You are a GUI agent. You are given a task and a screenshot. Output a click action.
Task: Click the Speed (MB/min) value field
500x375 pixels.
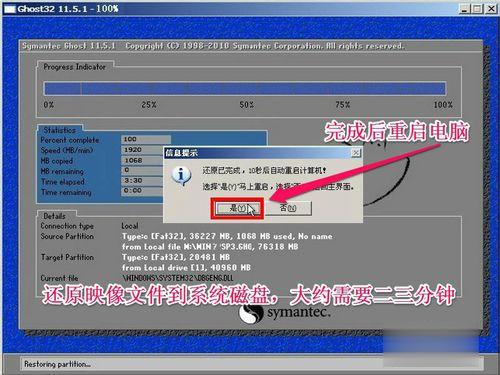coord(142,150)
